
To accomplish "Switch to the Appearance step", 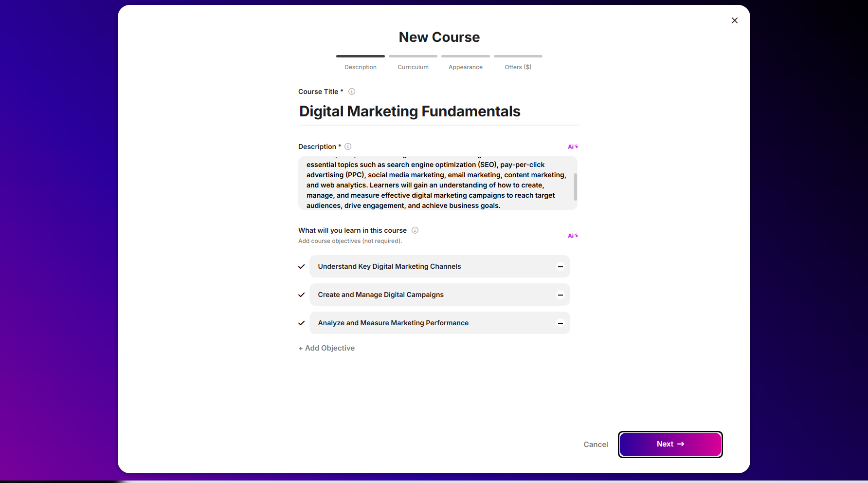I will [466, 63].
